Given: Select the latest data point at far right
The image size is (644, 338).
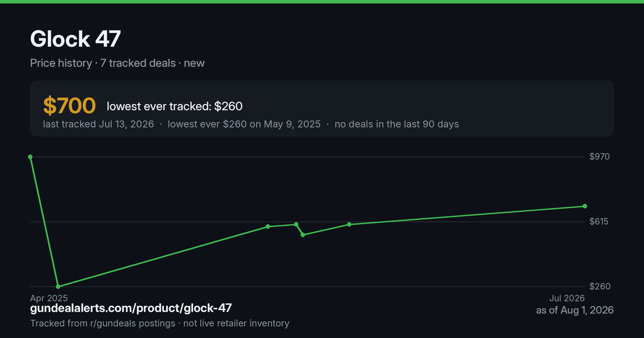Looking at the screenshot, I should point(585,206).
